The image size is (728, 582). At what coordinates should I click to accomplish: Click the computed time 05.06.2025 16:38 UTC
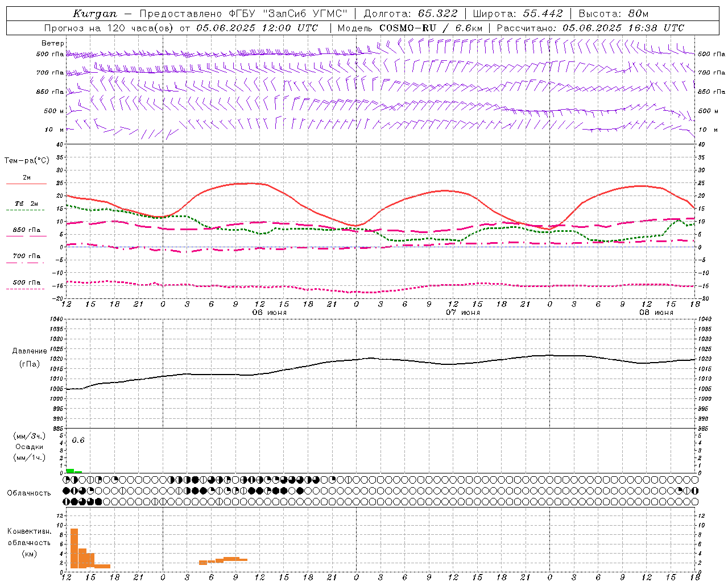coord(623,28)
